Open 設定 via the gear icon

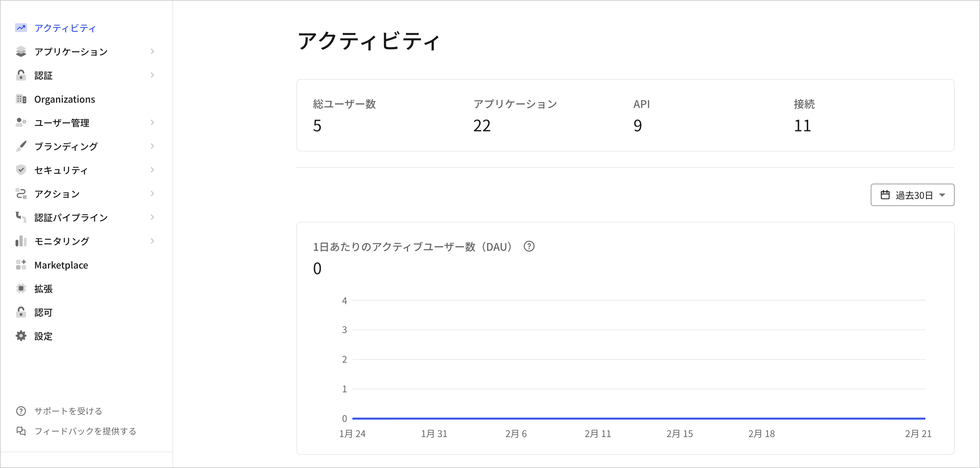pos(21,336)
